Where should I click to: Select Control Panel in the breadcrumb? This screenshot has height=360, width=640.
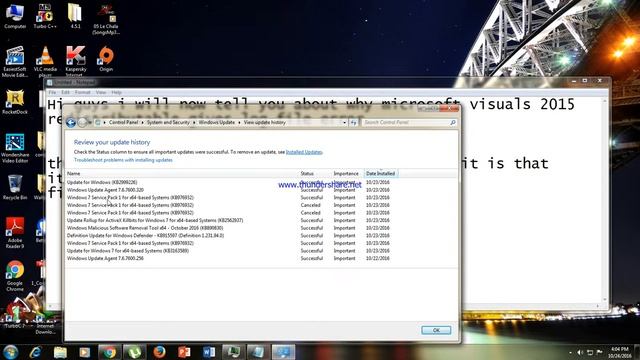[x=123, y=122]
